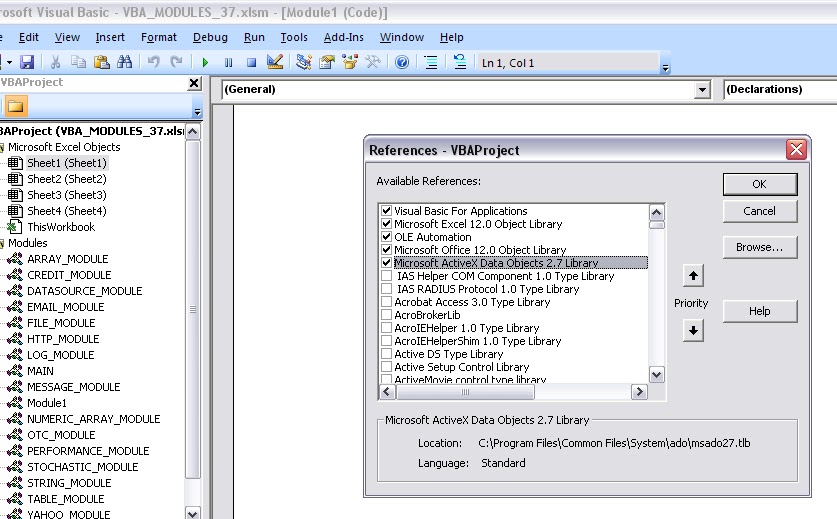Select STOCHASTIC_MODULE in Modules
Screen dimensions: 837x519
coord(83,467)
